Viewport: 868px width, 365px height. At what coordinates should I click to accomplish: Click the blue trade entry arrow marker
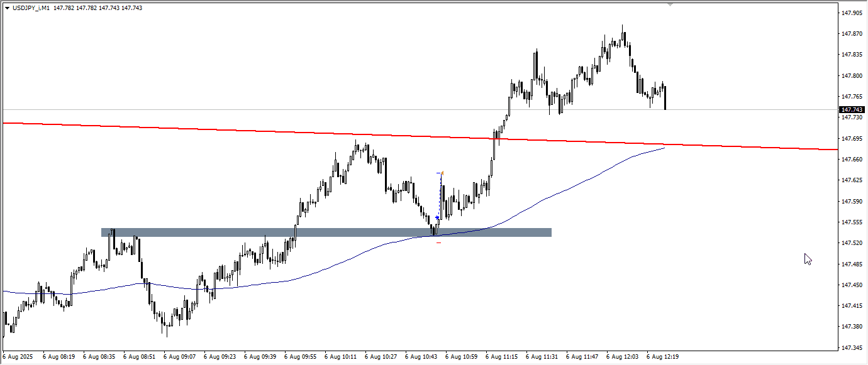click(x=437, y=218)
